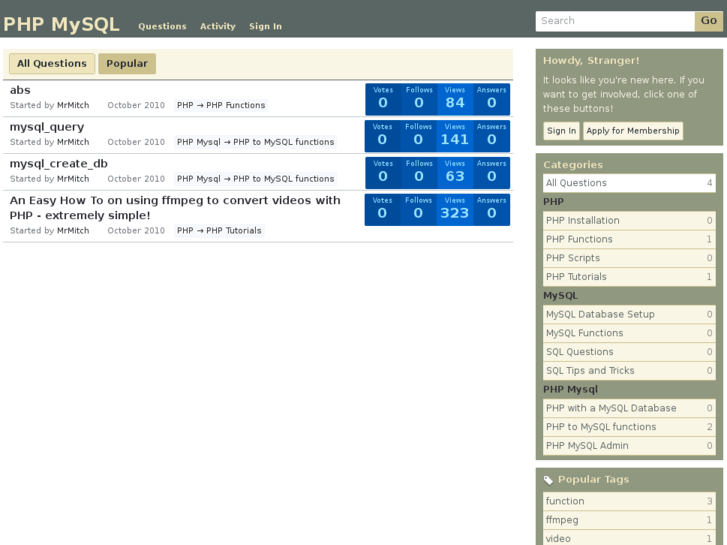This screenshot has height=545, width=727.
Task: Open the Activity menu item
Action: coord(217,26)
